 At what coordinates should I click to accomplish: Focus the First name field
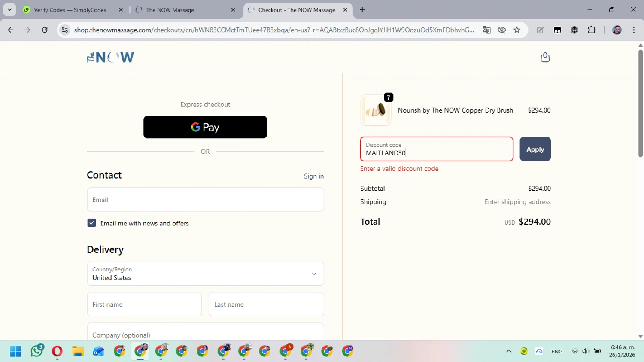[144, 304]
